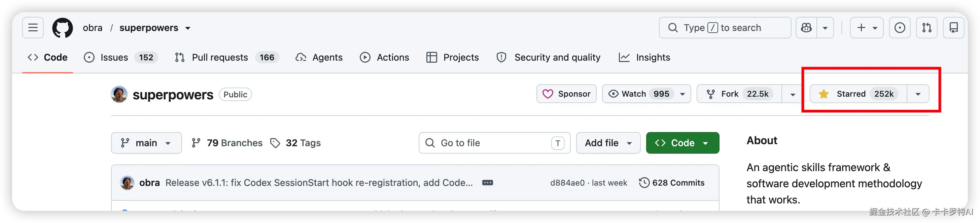Viewport: 980px width, 223px height.
Task: Open commit history clock icon
Action: pyautogui.click(x=644, y=183)
